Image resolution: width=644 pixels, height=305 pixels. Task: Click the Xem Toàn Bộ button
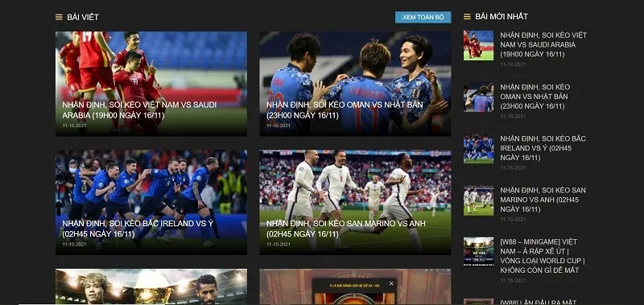423,17
